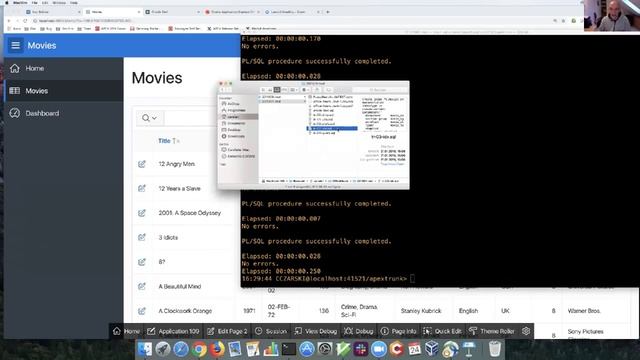This screenshot has height=360, width=640.
Task: Click Edit Page 2 in developer toolbar
Action: [227, 331]
